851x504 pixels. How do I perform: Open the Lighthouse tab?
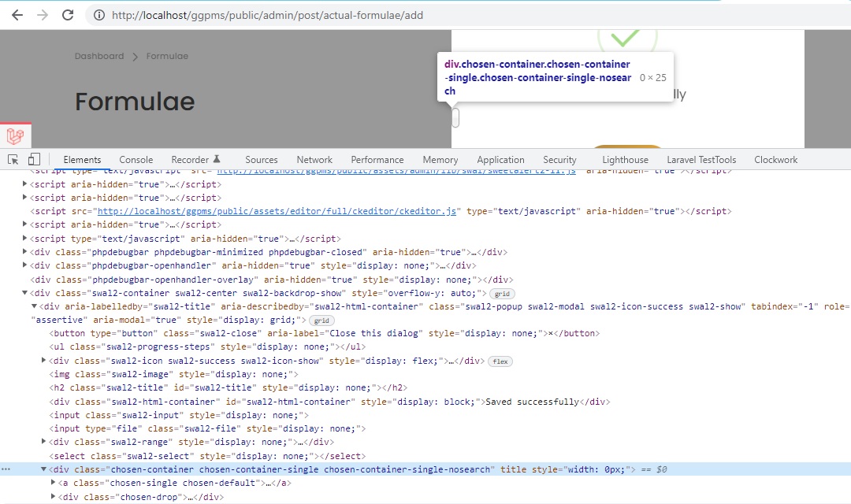click(625, 160)
